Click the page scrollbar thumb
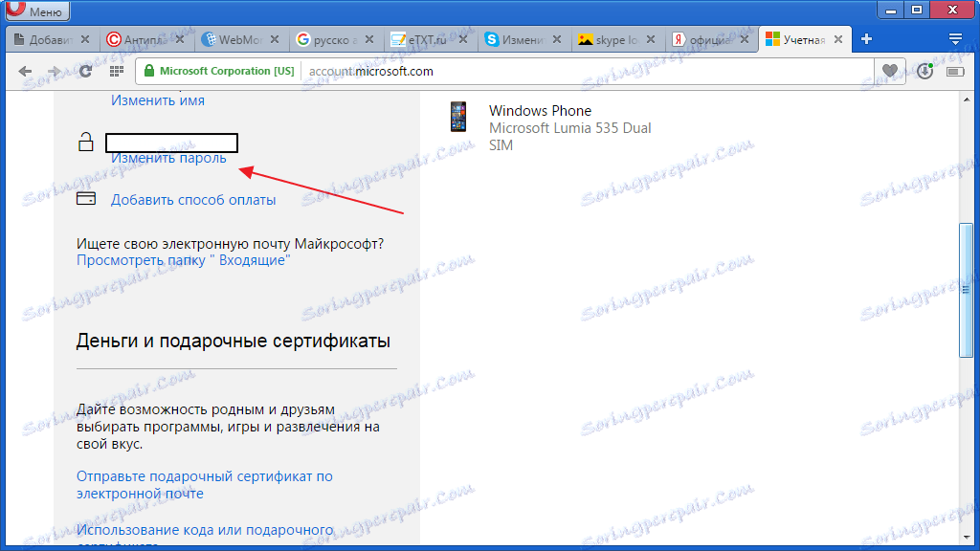The height and width of the screenshot is (551, 980). point(967,291)
